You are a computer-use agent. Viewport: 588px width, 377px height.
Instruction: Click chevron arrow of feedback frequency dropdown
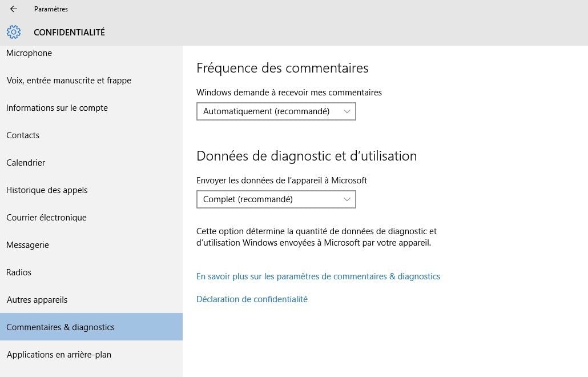[x=347, y=111]
